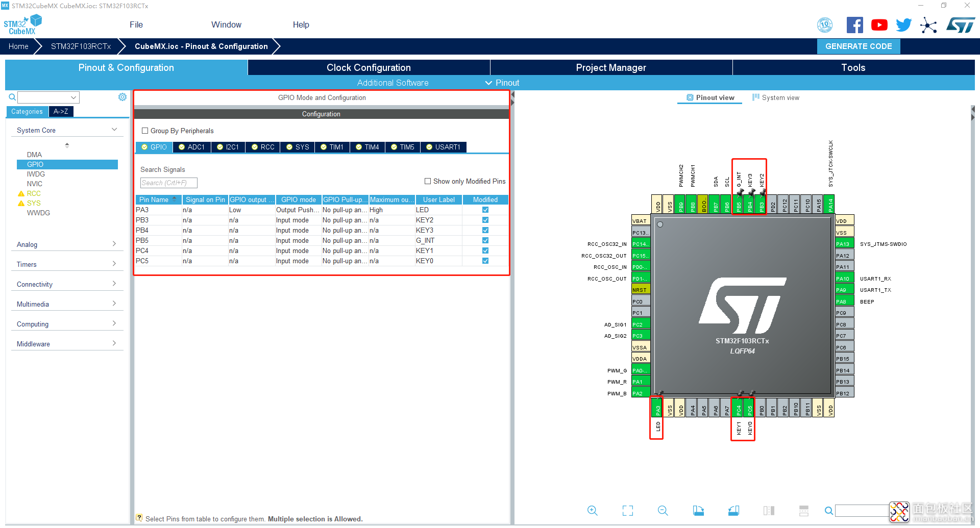Open Additional Software link
Screen dimensions: 980x528
[393, 83]
